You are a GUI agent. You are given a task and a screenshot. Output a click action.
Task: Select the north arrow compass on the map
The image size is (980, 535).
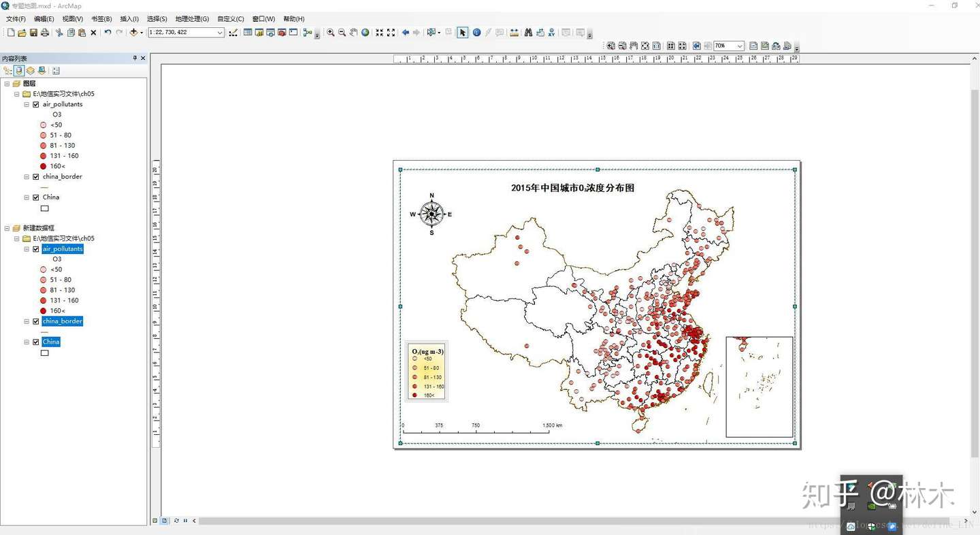click(431, 214)
